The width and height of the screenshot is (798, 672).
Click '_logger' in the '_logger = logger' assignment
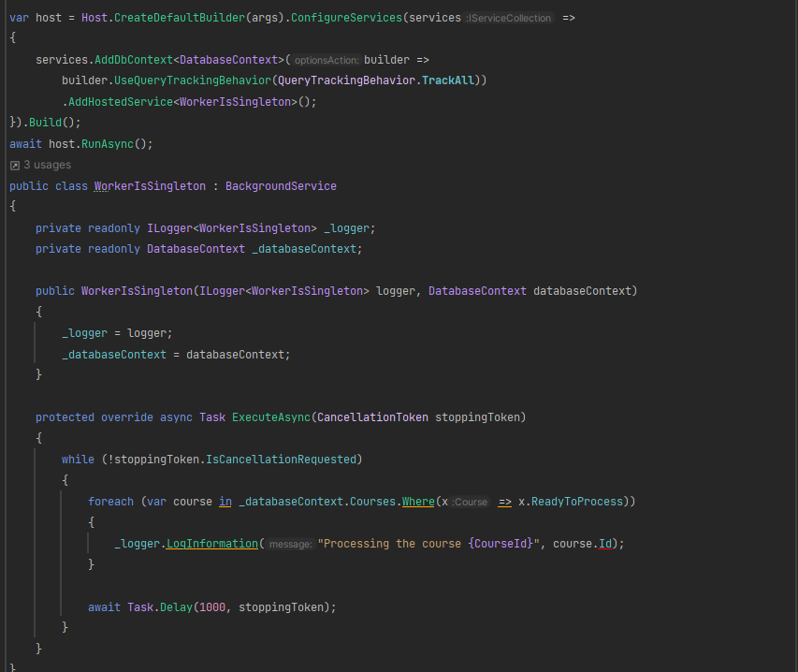[x=84, y=333]
